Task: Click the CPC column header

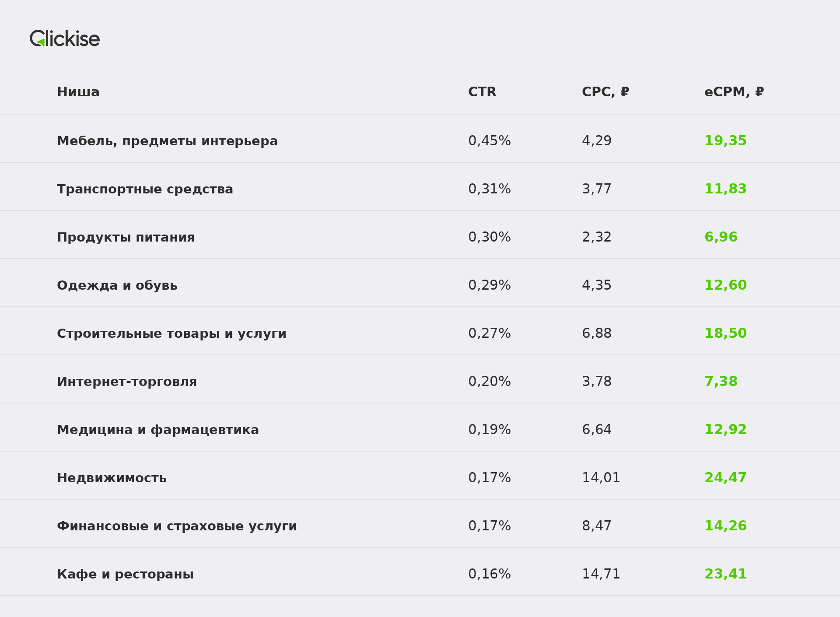Action: click(x=605, y=92)
